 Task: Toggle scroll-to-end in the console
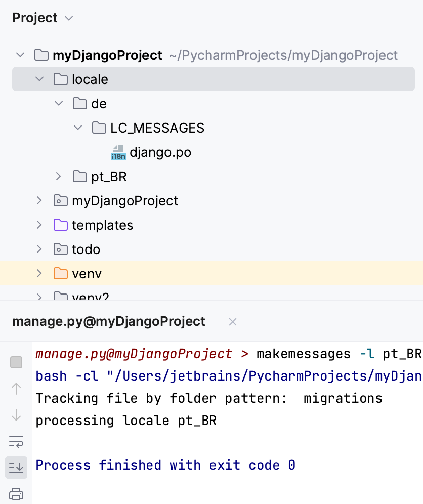pyautogui.click(x=16, y=467)
